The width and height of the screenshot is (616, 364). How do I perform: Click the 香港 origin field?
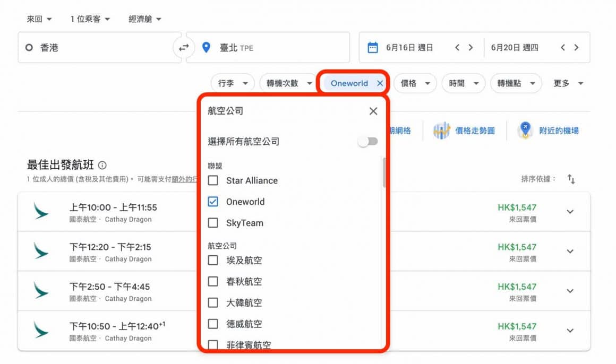coord(98,48)
